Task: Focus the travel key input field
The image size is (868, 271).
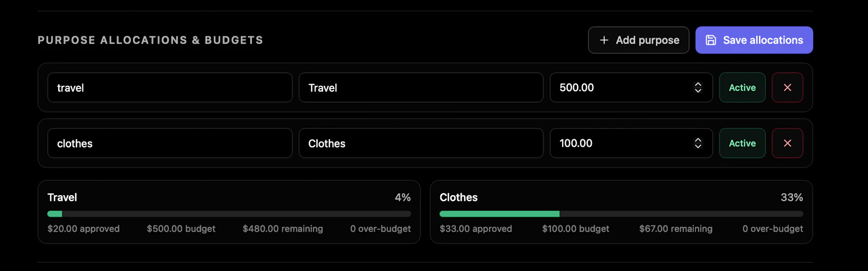Action: [170, 87]
